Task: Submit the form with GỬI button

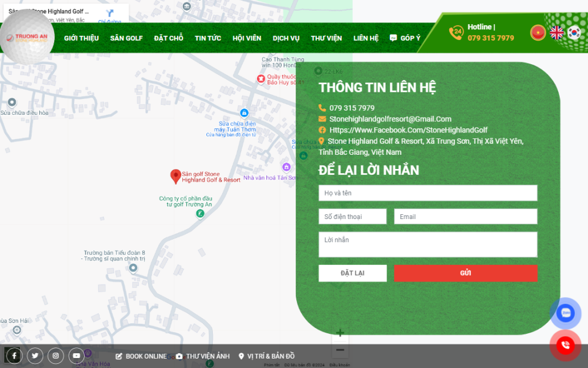Action: 466,273
